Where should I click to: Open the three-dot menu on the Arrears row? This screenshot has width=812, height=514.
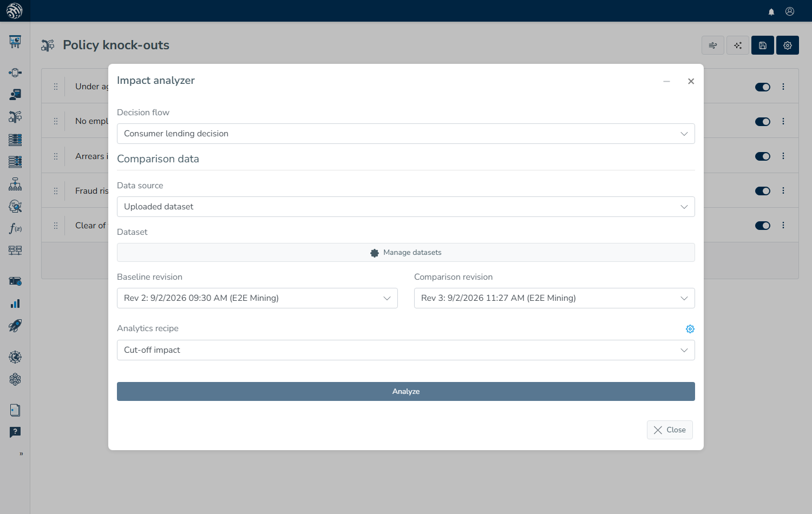pos(783,156)
